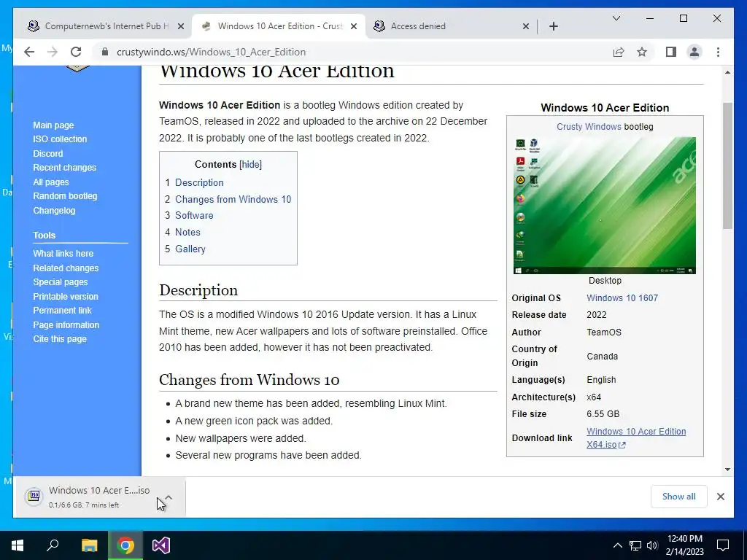Open the Main page sidebar link
This screenshot has height=560, width=747.
[53, 125]
